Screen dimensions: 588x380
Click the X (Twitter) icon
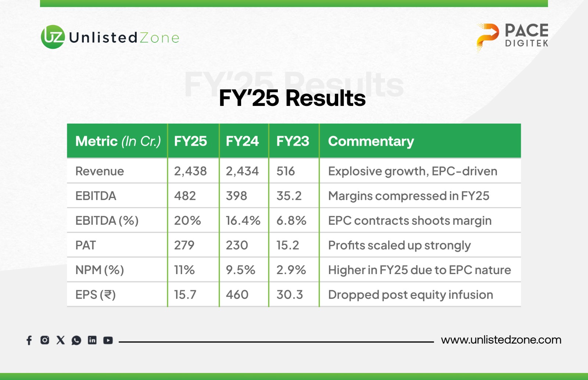point(61,340)
